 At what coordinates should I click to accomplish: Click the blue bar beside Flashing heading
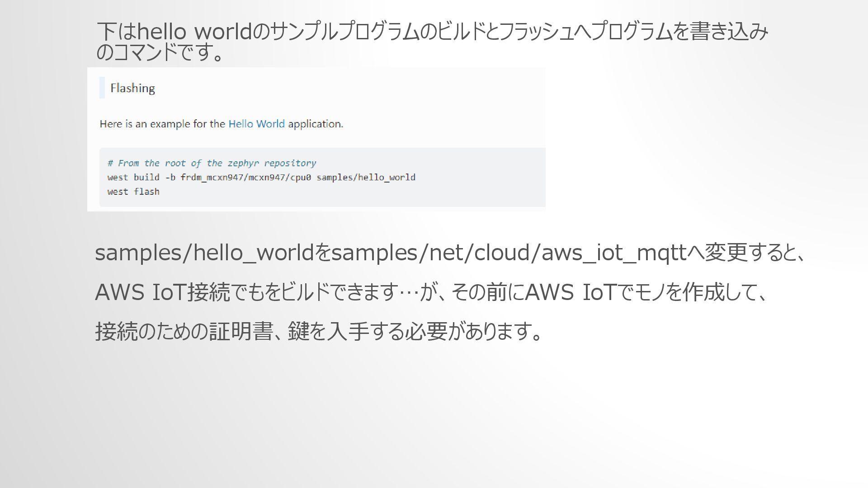pyautogui.click(x=102, y=88)
